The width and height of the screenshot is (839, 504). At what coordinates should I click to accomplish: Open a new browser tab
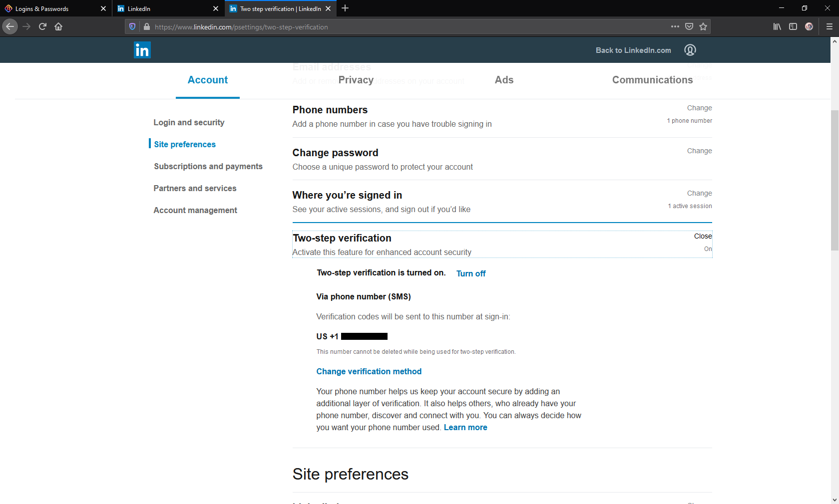pyautogui.click(x=345, y=8)
